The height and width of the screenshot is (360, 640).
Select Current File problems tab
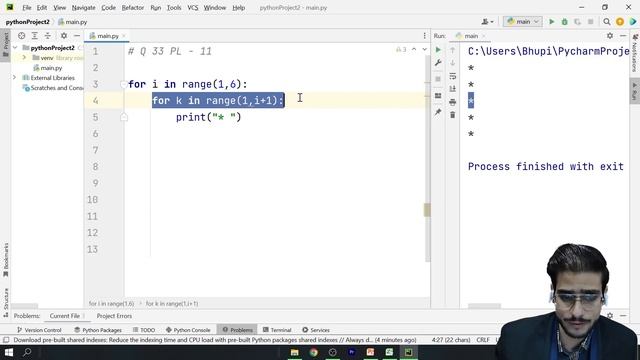(x=65, y=316)
